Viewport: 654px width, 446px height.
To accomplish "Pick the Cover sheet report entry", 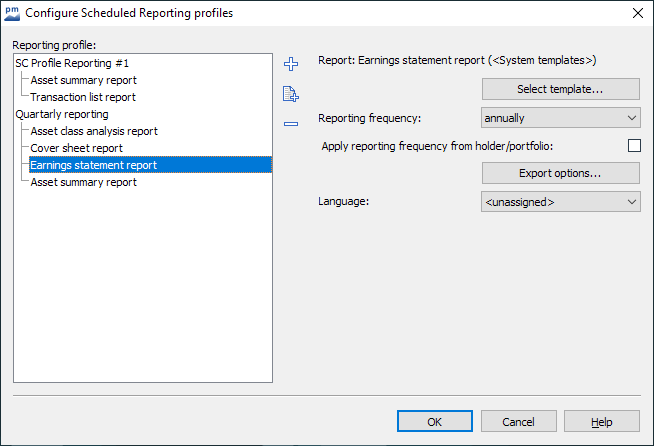I will 76,148.
